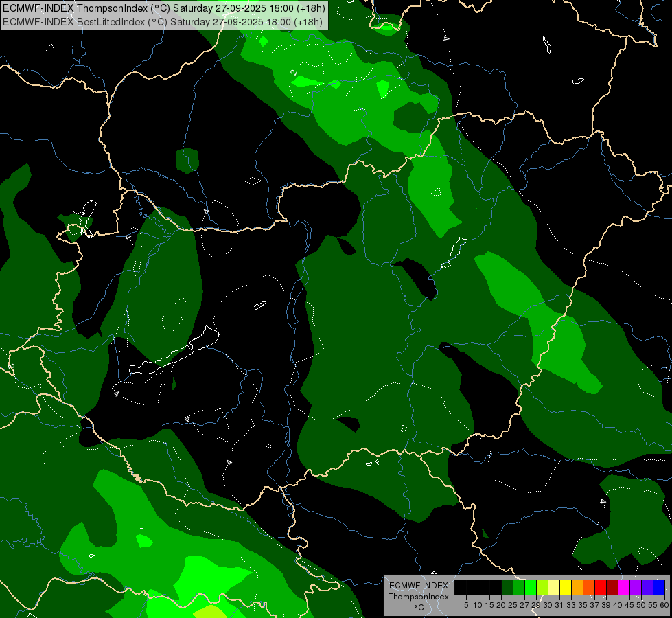Viewport: 672px width, 618px height.
Task: Select the blue 55–60 legend swatch
Action: (x=659, y=588)
